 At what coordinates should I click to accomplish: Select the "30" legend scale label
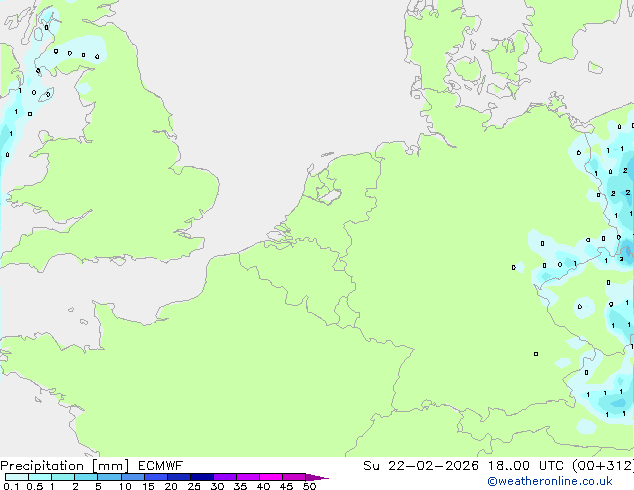click(x=217, y=486)
